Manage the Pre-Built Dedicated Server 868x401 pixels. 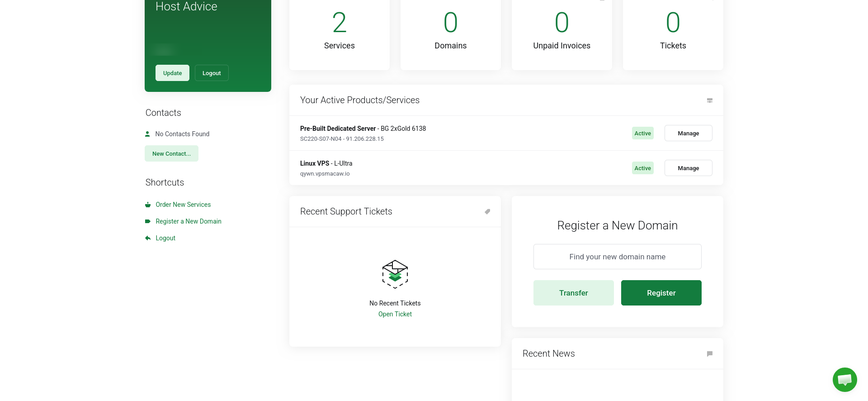tap(688, 133)
